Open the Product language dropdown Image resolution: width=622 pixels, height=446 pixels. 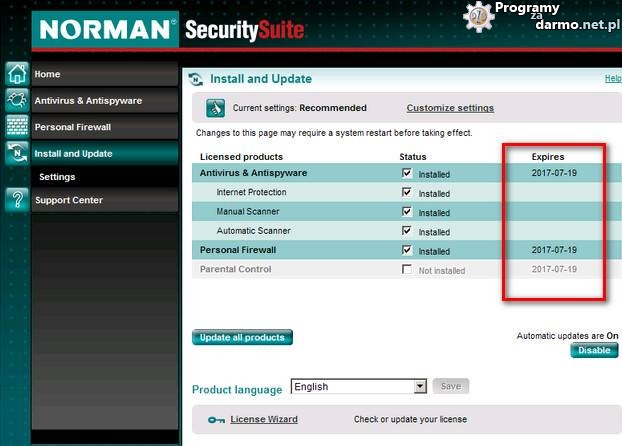[358, 386]
